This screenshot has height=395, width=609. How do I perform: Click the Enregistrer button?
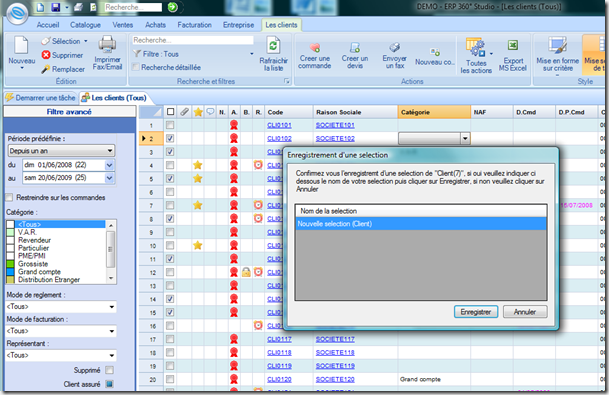(x=476, y=312)
